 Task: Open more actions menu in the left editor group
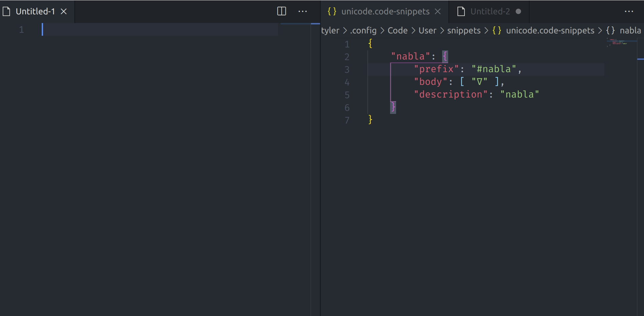[x=302, y=11]
